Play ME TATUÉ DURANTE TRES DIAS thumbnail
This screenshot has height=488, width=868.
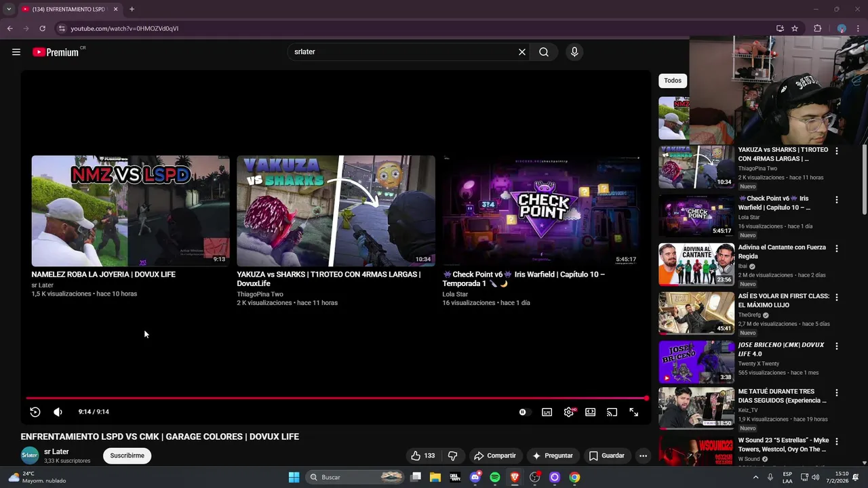(696, 408)
